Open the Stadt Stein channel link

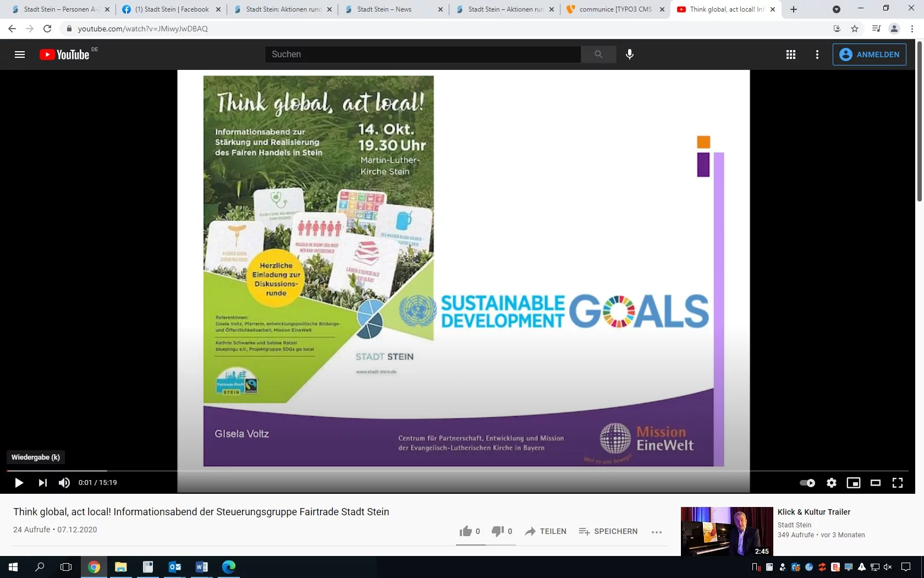click(x=794, y=525)
